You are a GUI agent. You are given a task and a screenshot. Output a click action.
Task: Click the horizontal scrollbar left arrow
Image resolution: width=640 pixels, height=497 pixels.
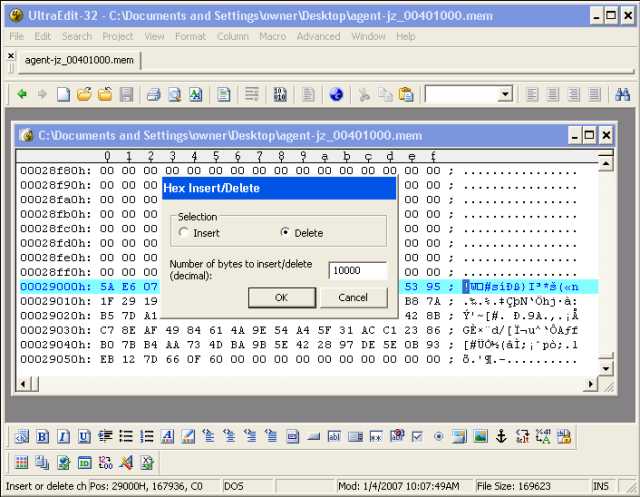pyautogui.click(x=23, y=384)
